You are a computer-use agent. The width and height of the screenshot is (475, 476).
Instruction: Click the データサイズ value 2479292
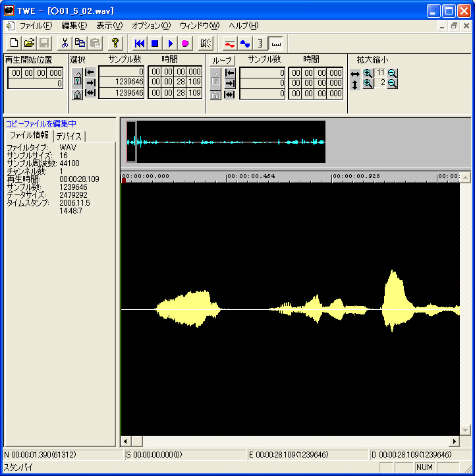pos(73,195)
